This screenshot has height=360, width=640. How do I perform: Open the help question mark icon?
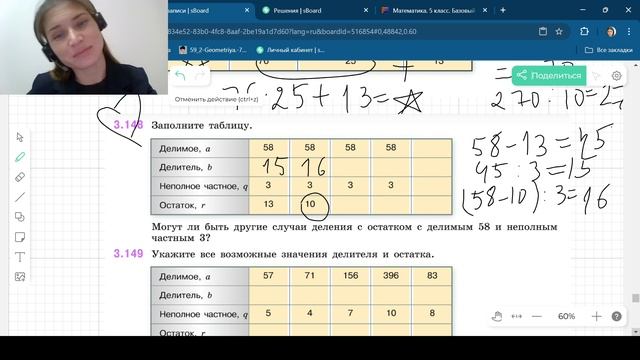pos(616,316)
